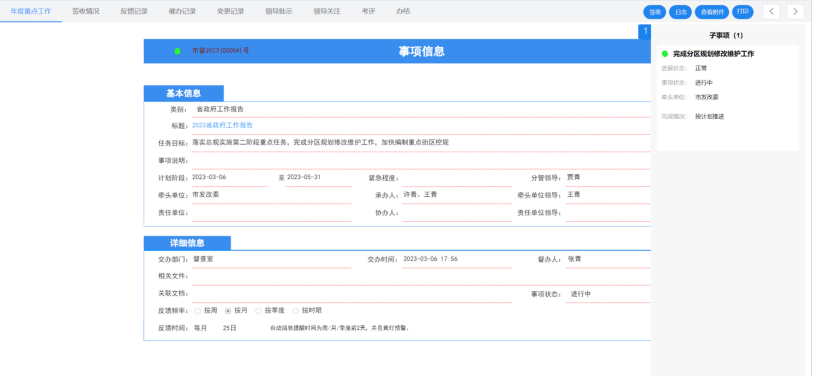
Task: Click 督办人 value 张青
Action: tap(574, 259)
